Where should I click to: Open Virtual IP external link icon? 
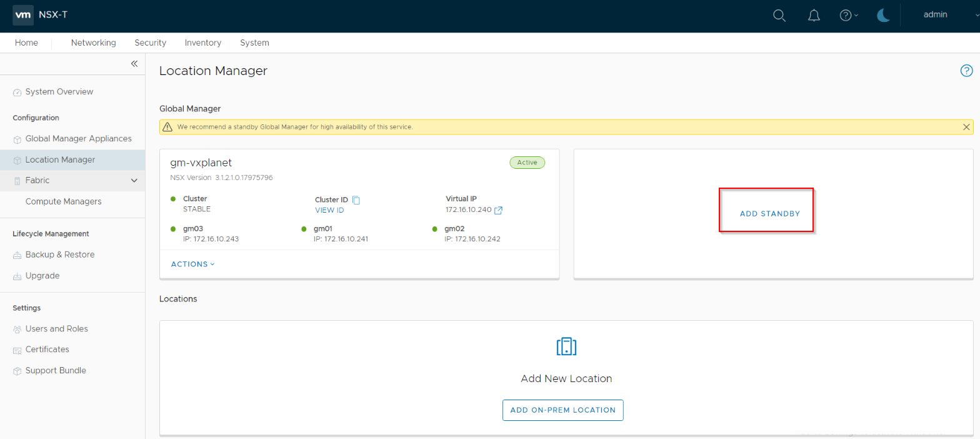point(498,211)
